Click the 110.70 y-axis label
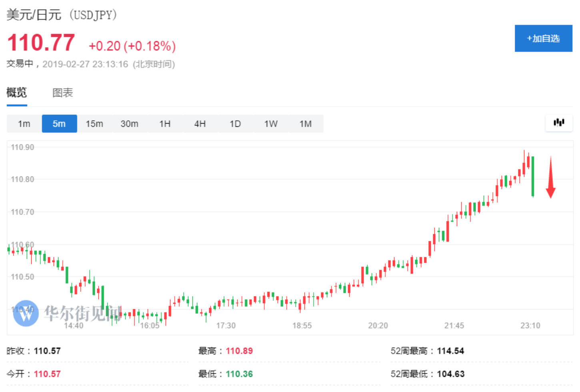The width and height of the screenshot is (580, 392). (x=22, y=212)
